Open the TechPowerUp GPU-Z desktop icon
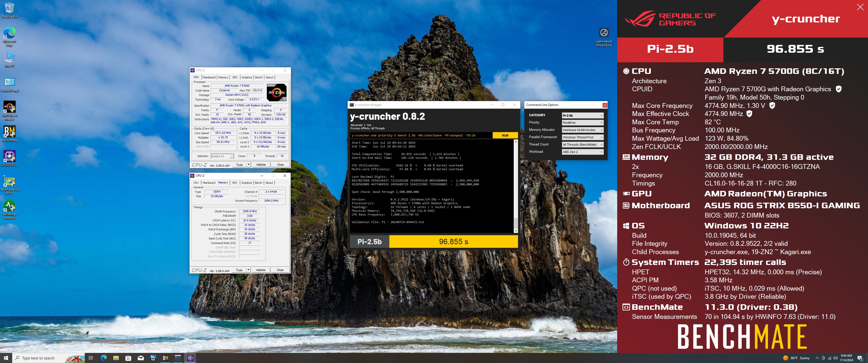 (9, 185)
